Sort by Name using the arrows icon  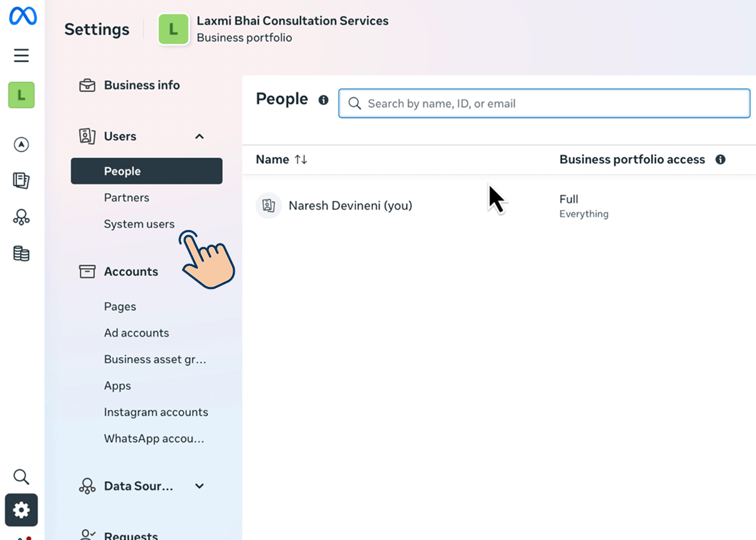pyautogui.click(x=301, y=160)
